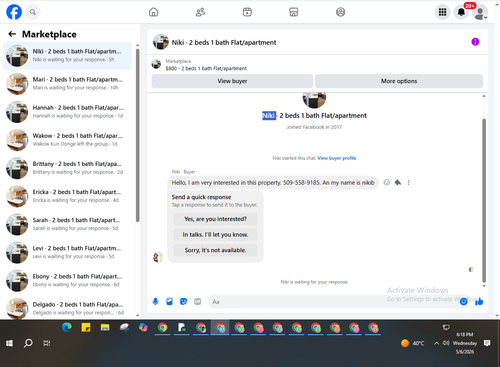The height and width of the screenshot is (367, 500).
Task: Open the taskbar clock showing 6:18 PM
Action: (x=465, y=343)
